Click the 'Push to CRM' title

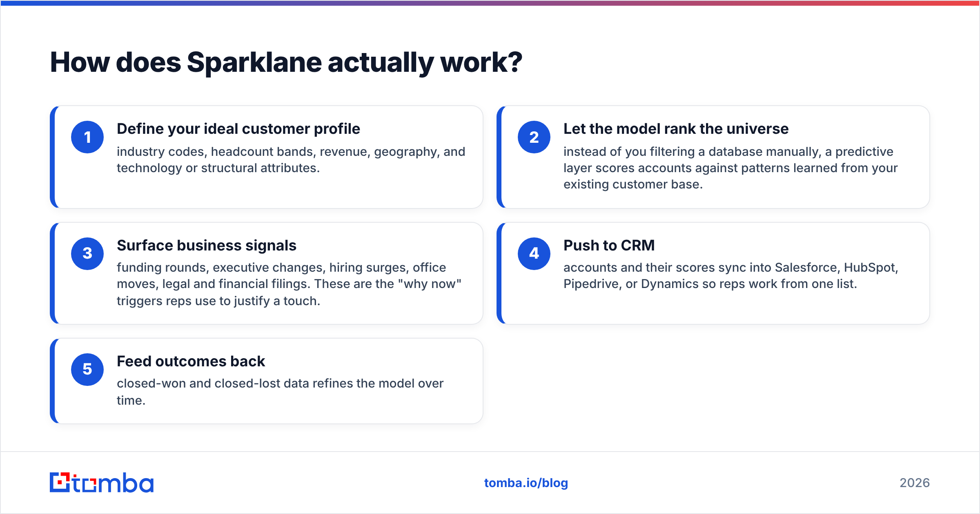(x=609, y=246)
